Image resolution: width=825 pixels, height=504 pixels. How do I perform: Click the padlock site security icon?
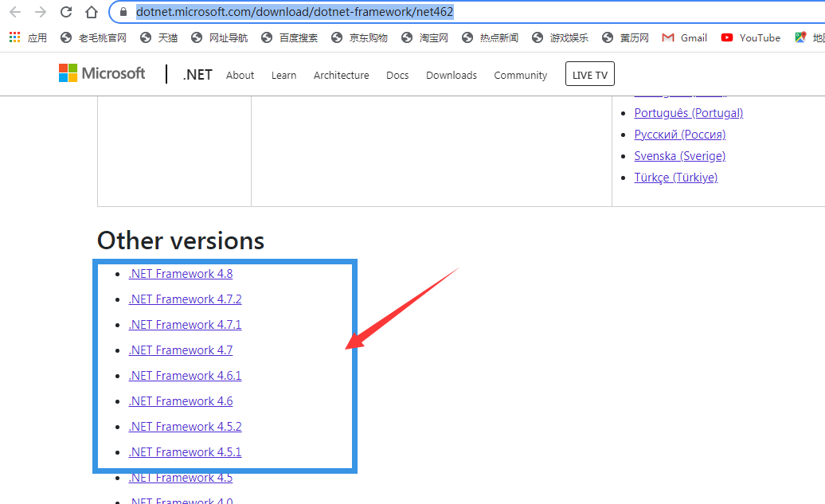(x=123, y=12)
